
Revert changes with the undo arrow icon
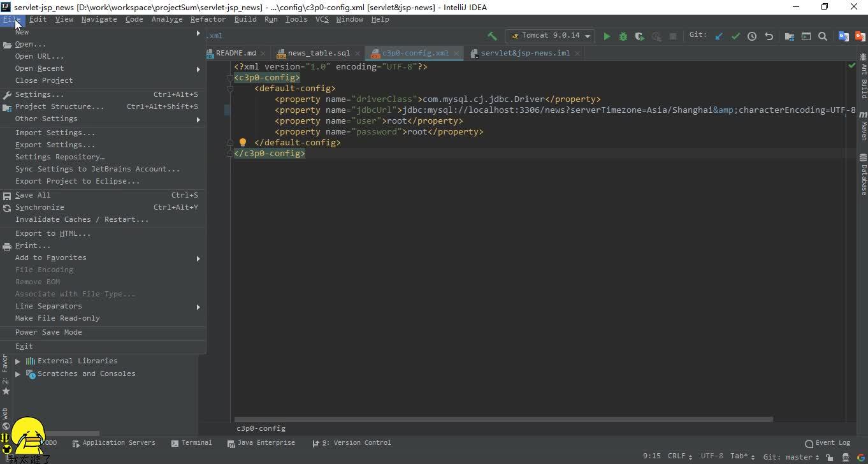768,36
